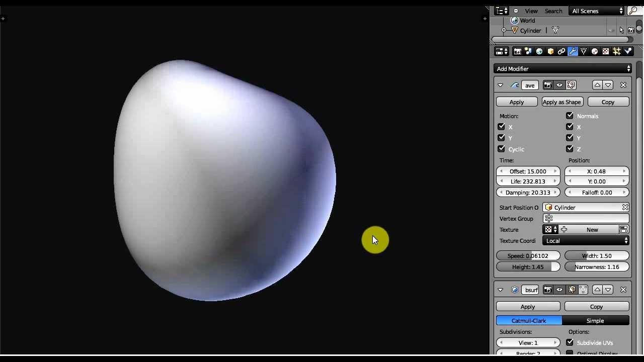
Task: Select Simple subdivision type
Action: pyautogui.click(x=596, y=321)
